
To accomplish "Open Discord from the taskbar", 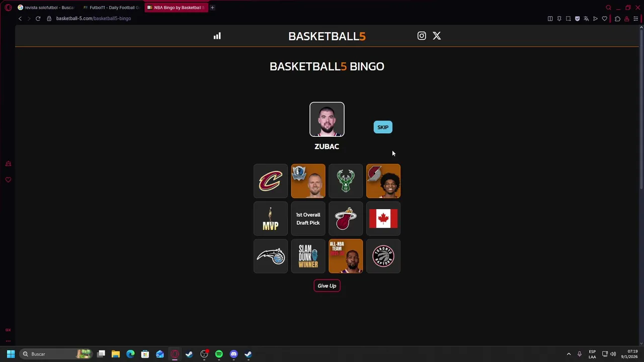I will (x=233, y=354).
